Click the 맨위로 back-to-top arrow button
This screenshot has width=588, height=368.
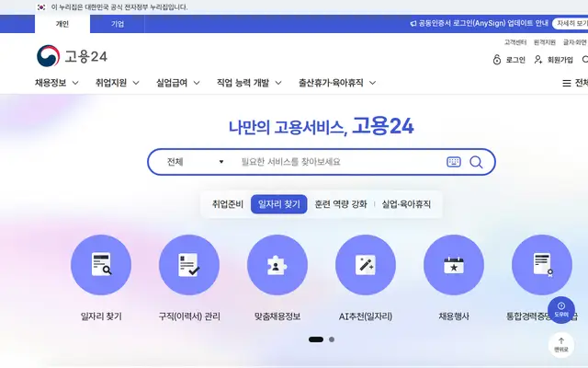[x=561, y=345]
